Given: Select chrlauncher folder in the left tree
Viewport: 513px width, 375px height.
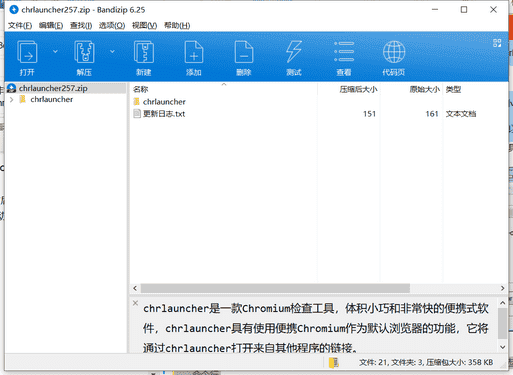Looking at the screenshot, I should [51, 99].
